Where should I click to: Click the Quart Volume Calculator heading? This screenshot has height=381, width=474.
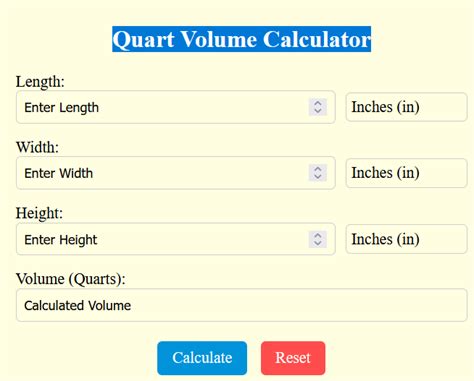click(242, 39)
